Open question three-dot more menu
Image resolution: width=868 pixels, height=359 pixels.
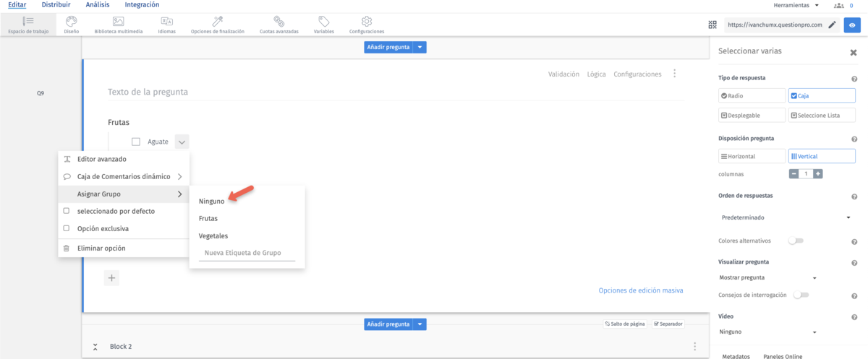click(x=674, y=74)
